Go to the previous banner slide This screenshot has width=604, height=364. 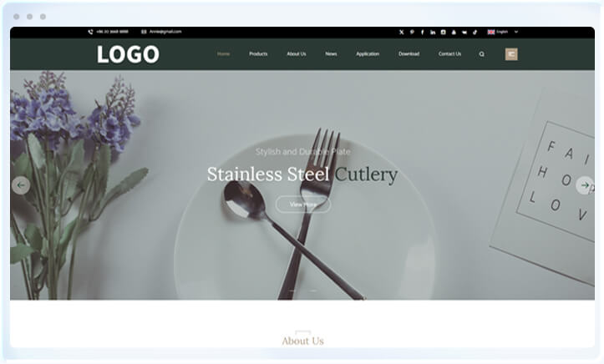pos(21,185)
